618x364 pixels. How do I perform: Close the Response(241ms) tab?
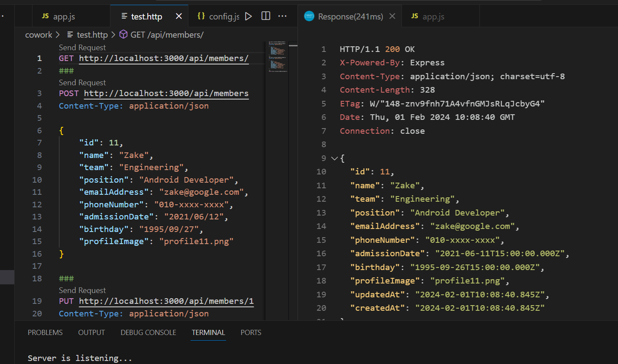[x=392, y=16]
